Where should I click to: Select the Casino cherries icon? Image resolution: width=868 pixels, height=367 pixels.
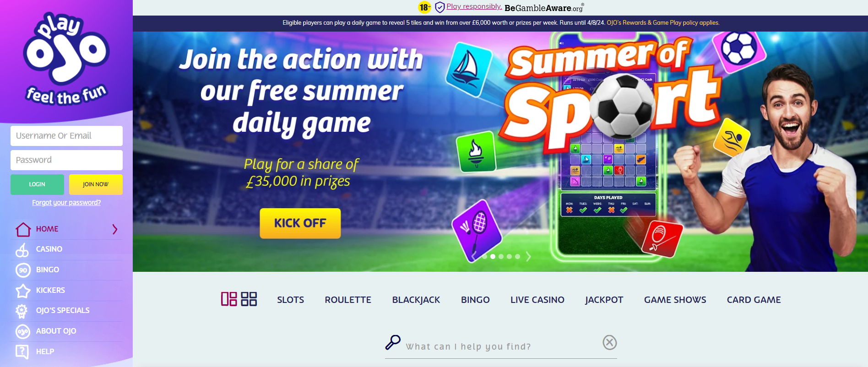[22, 250]
